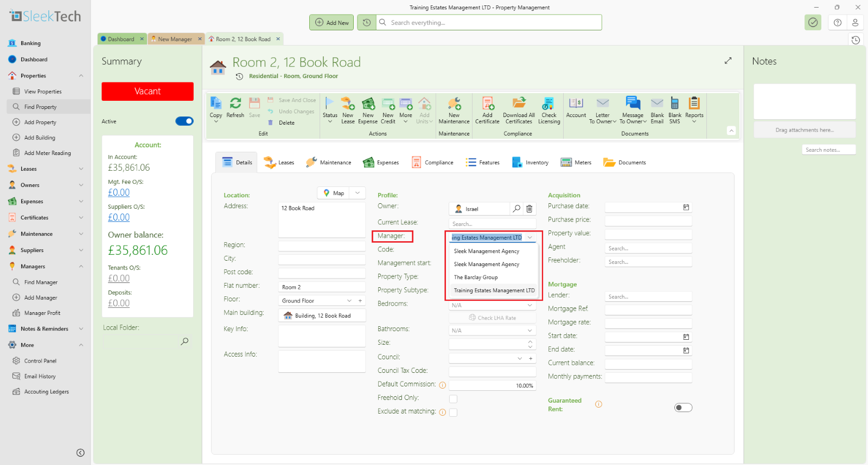The width and height of the screenshot is (868, 465).
Task: Open Find Manager in sidebar
Action: click(41, 282)
